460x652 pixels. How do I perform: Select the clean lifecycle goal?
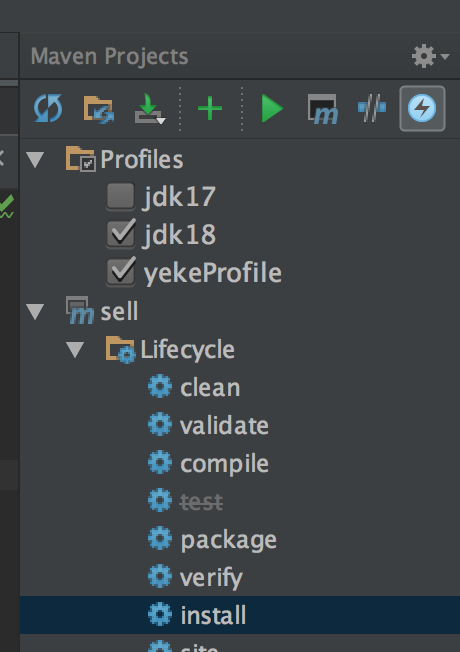(x=210, y=388)
